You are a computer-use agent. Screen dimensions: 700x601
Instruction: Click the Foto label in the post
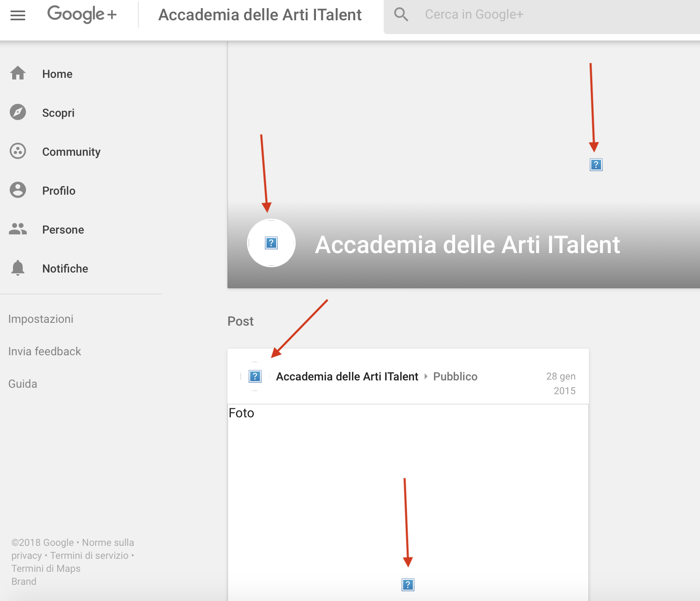(x=241, y=413)
